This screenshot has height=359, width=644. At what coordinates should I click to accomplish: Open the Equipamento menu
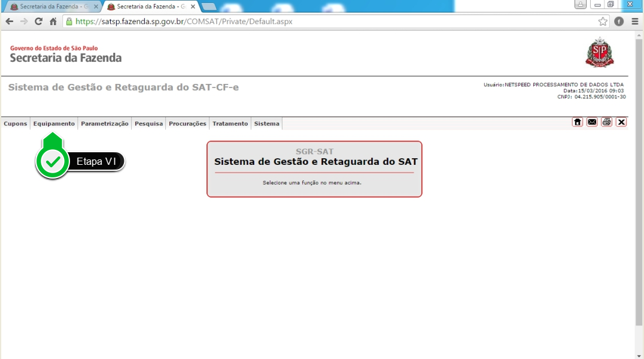click(54, 124)
